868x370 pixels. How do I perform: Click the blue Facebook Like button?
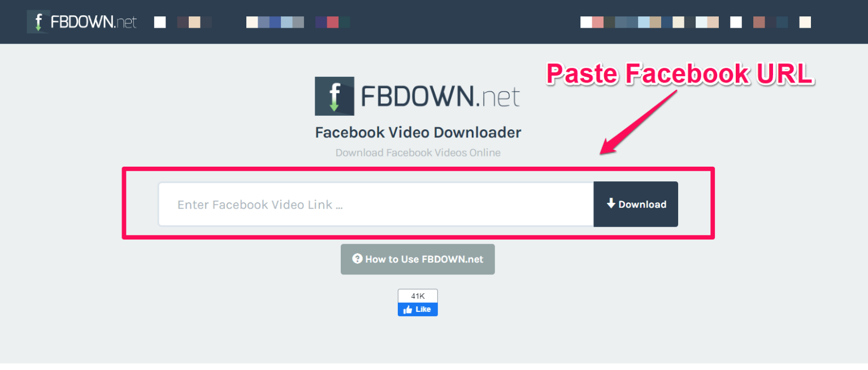tap(418, 310)
